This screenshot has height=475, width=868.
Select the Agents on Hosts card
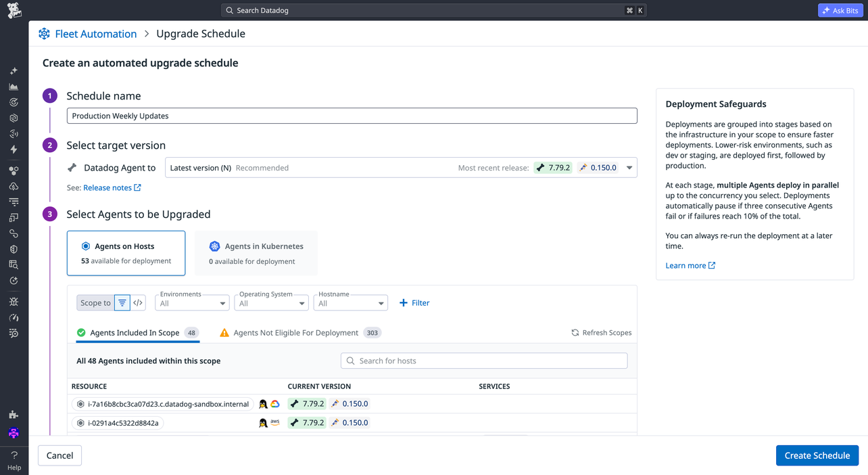126,253
